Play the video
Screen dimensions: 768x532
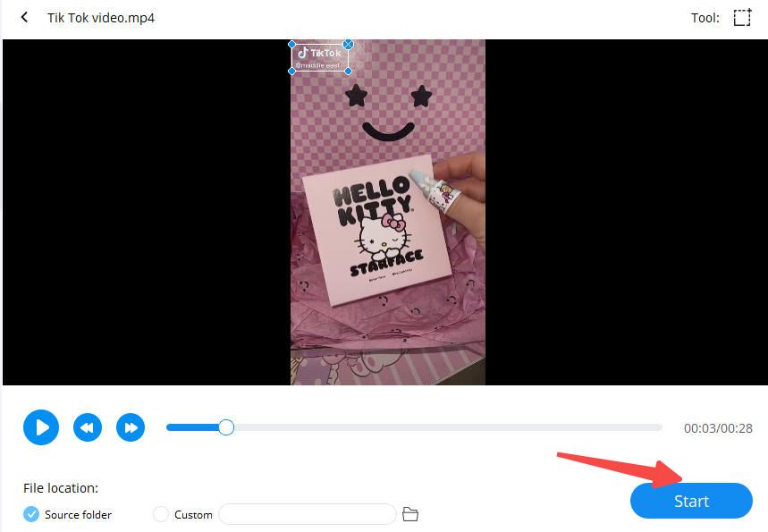pyautogui.click(x=41, y=427)
